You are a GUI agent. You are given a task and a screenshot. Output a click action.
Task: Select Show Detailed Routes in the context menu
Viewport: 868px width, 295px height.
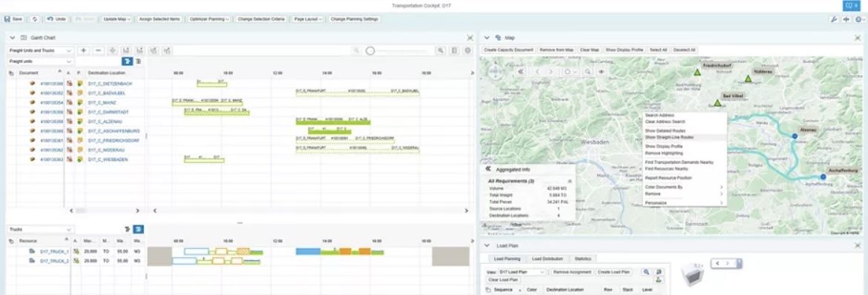(685, 130)
